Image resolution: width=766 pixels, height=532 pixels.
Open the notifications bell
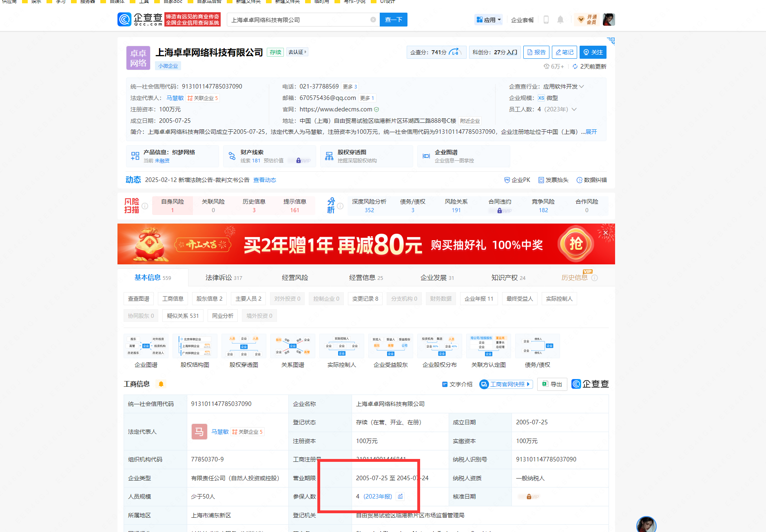pyautogui.click(x=560, y=20)
